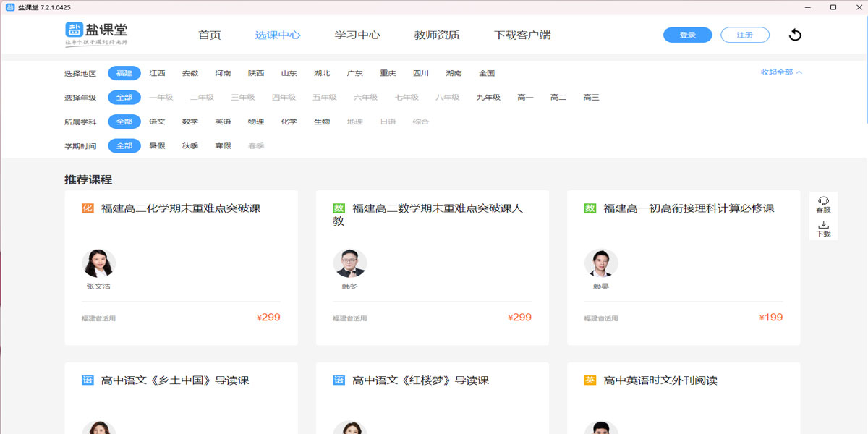Open 选课中心 tab
The height and width of the screenshot is (434, 868).
point(278,35)
